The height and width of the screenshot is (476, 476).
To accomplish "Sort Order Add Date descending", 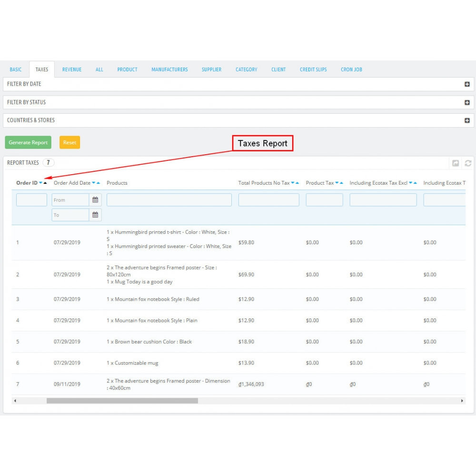I will pos(93,183).
